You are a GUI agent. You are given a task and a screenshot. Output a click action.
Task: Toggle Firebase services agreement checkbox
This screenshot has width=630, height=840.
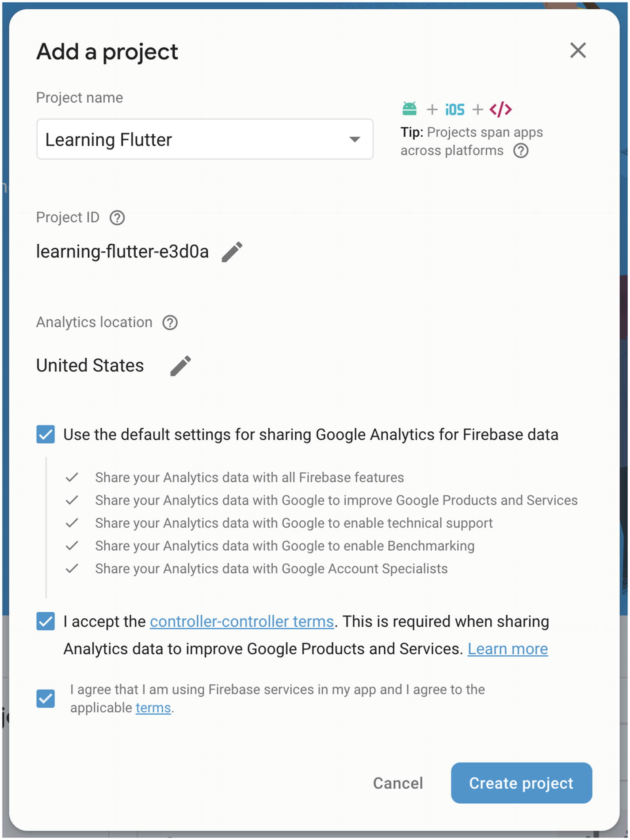(46, 698)
